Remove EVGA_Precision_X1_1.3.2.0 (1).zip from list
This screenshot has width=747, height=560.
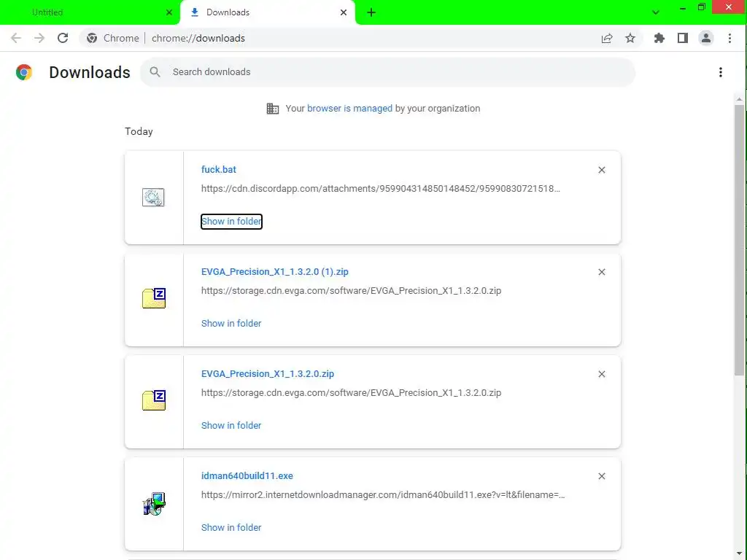[x=602, y=272]
